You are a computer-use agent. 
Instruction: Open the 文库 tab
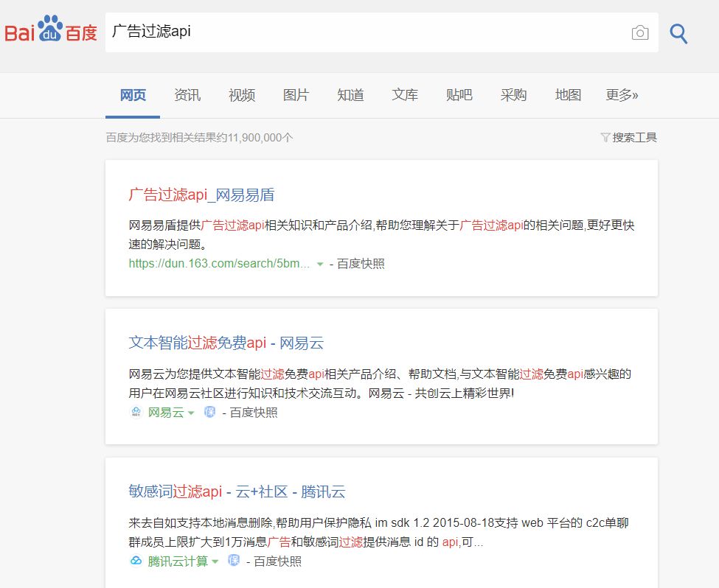pyautogui.click(x=405, y=95)
